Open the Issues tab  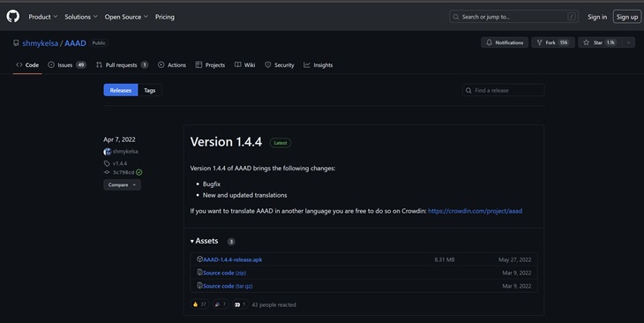[x=67, y=65]
